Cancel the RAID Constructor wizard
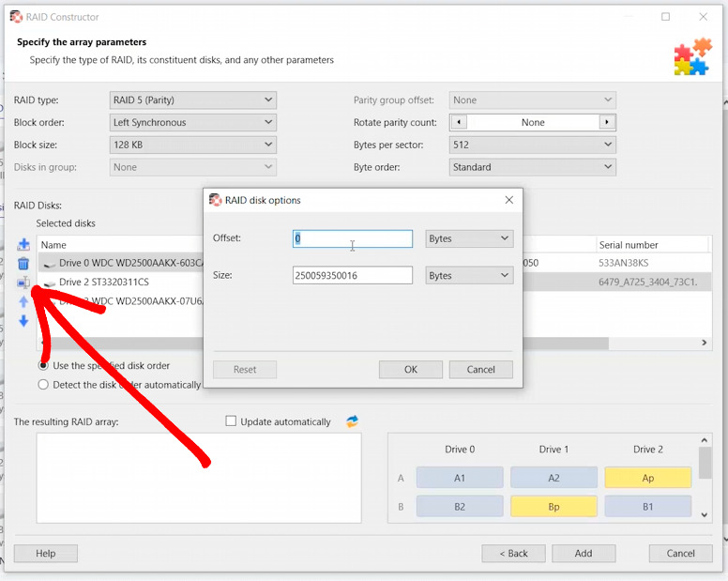The height and width of the screenshot is (581, 728). pyautogui.click(x=681, y=553)
